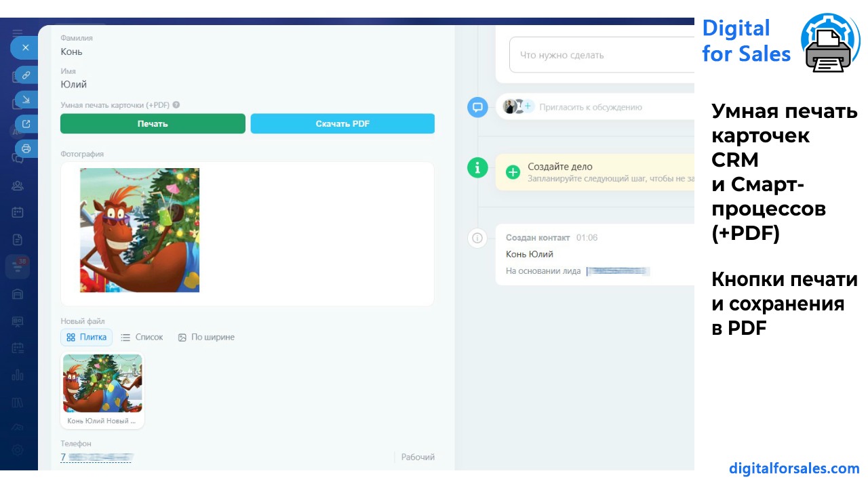Click the green Печать button
The width and height of the screenshot is (868, 488).
coord(153,123)
